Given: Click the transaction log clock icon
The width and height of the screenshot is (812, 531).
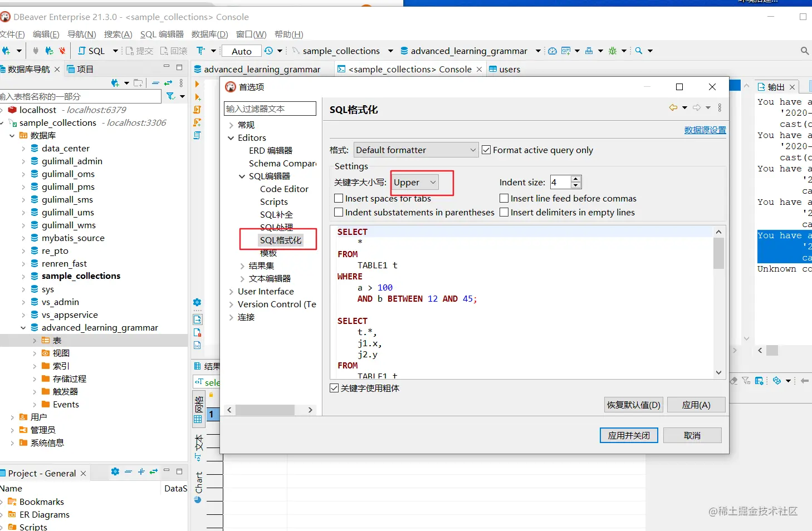Looking at the screenshot, I should [268, 51].
